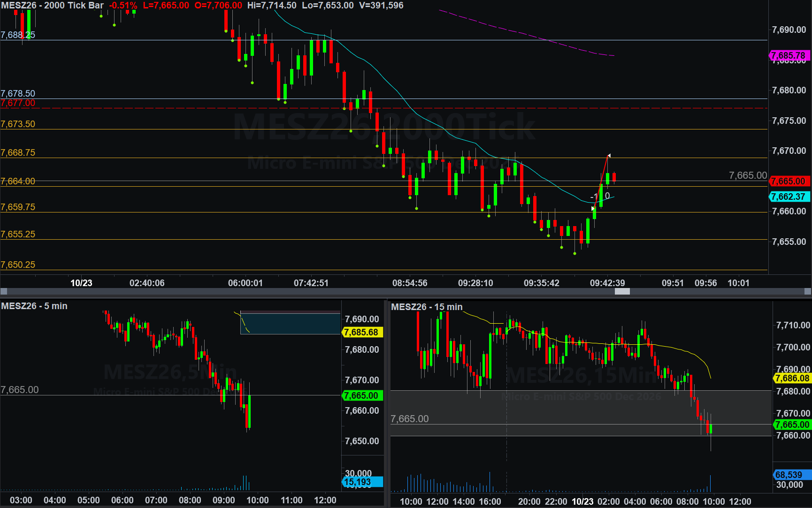This screenshot has width=812, height=508.
Task: Click the green 7,665.00 tag on 15 min chart
Action: [793, 425]
